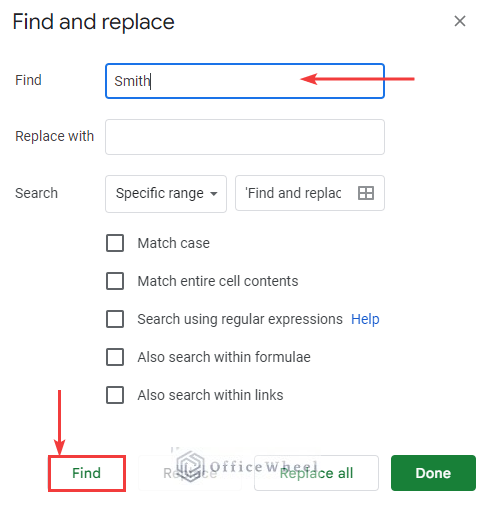492x505 pixels.
Task: Click the Replace with label text
Action: tap(55, 136)
